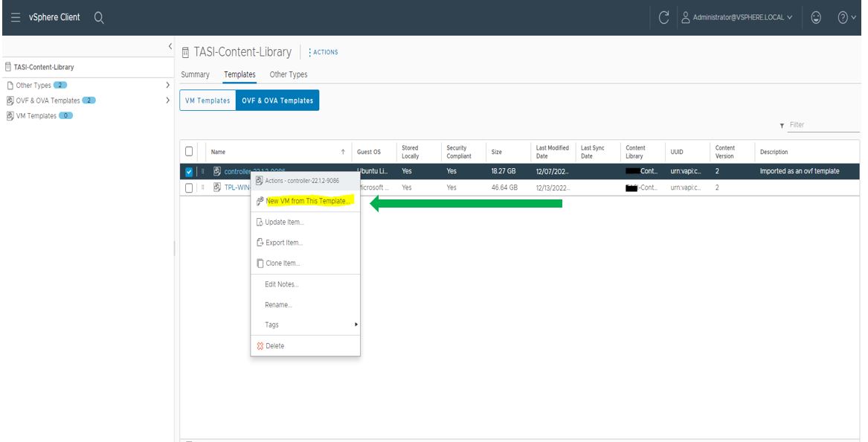This screenshot has width=868, height=442.
Task: Show the VM Templates list
Action: tap(208, 100)
